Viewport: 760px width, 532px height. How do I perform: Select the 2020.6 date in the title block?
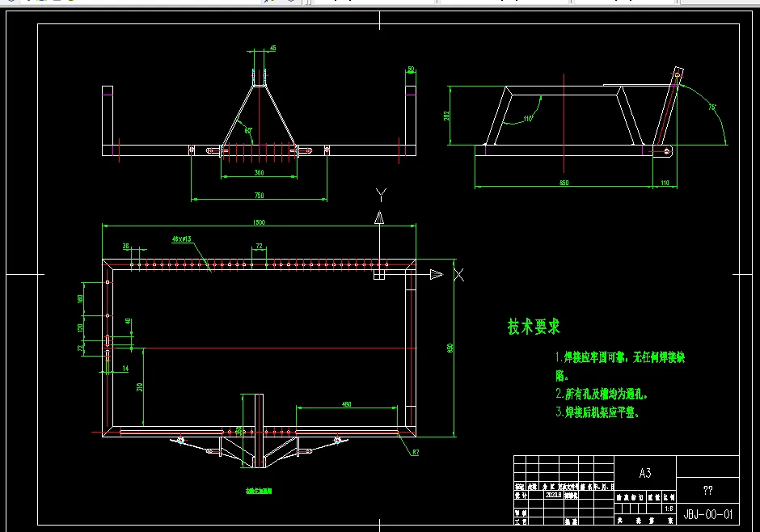554,495
